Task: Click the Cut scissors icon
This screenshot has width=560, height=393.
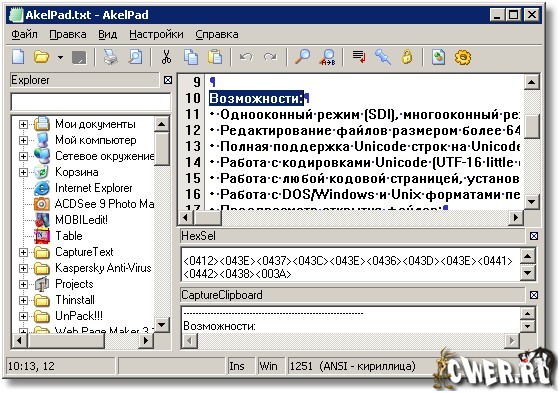Action: (x=166, y=57)
